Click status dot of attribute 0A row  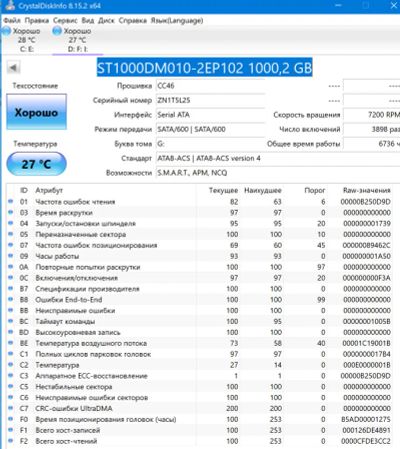click(10, 267)
